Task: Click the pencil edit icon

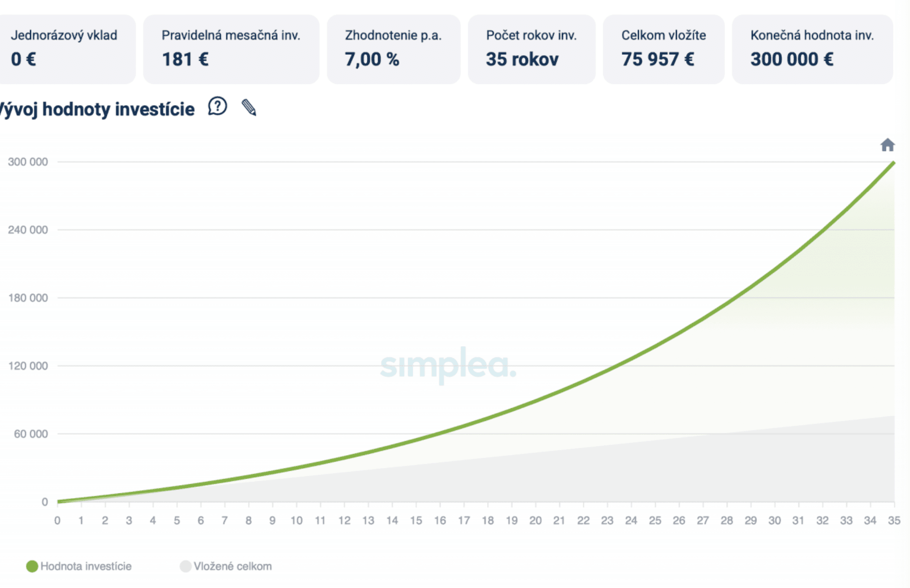Action: point(249,107)
